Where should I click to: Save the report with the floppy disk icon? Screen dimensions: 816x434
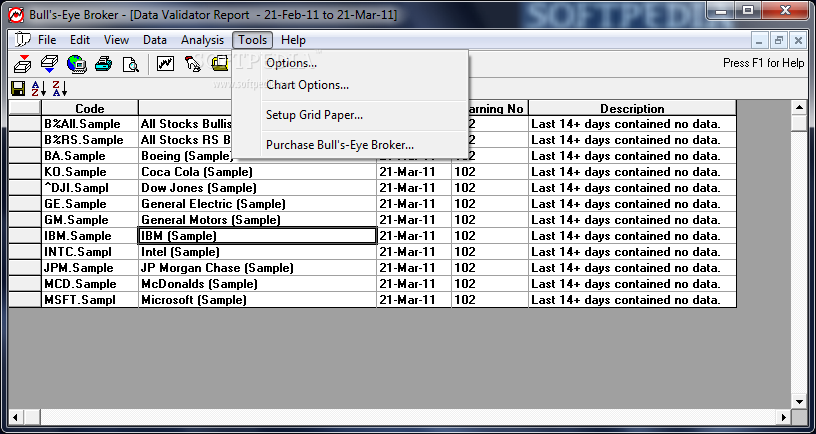point(18,88)
